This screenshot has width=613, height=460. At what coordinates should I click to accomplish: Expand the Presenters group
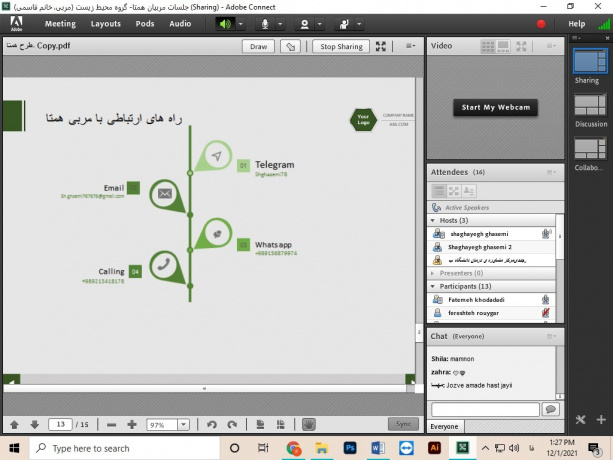tap(433, 273)
